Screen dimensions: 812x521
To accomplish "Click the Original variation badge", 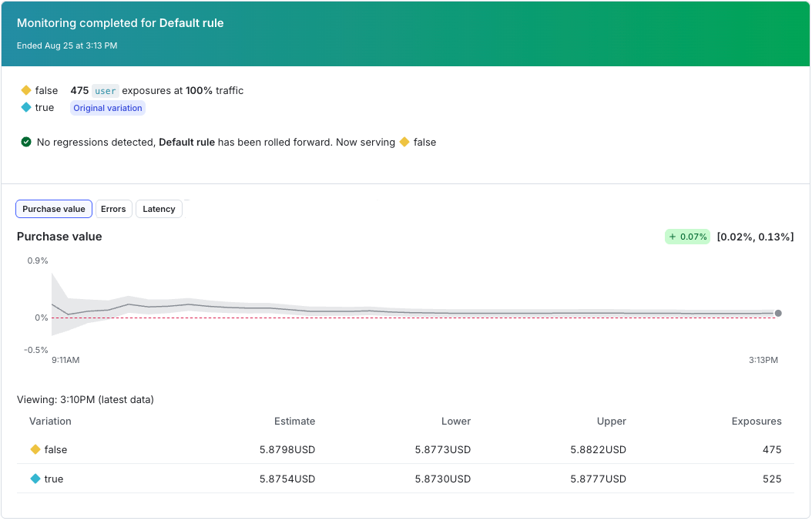I will point(107,108).
